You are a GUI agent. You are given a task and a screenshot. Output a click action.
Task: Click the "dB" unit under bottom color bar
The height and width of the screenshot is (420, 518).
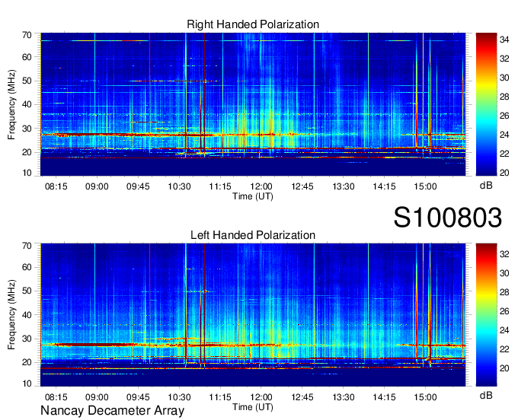[486, 395]
